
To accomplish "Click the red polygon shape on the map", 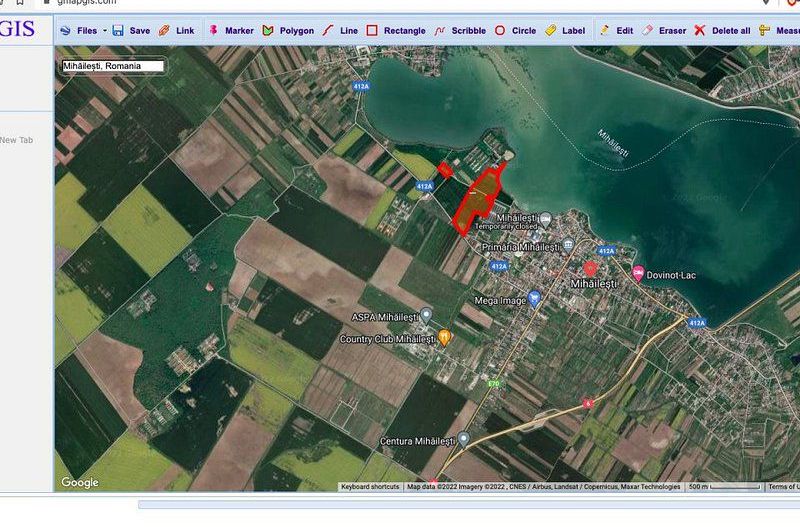I will coord(476,201).
